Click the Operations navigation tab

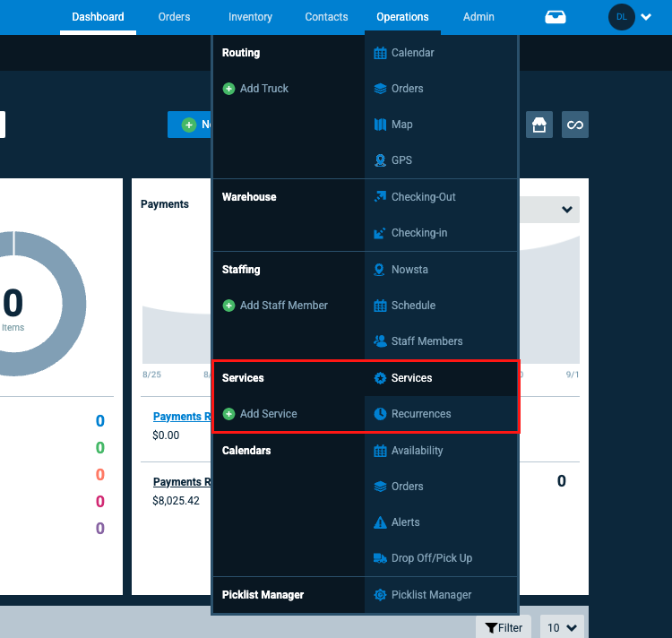pyautogui.click(x=402, y=17)
